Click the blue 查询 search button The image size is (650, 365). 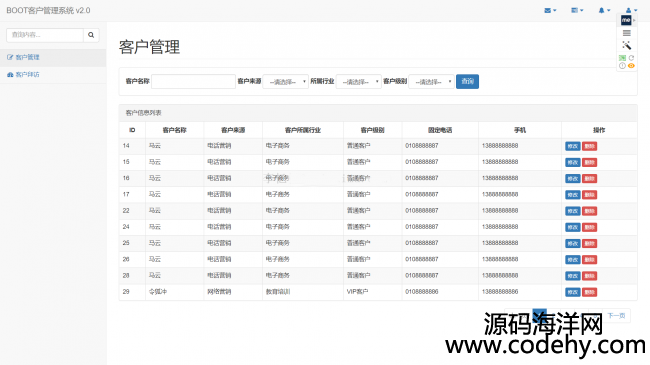[x=467, y=81]
